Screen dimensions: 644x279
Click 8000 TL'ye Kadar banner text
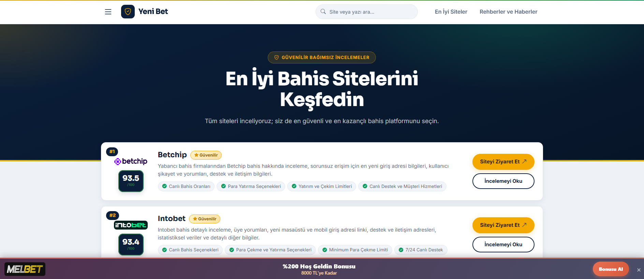click(x=319, y=273)
